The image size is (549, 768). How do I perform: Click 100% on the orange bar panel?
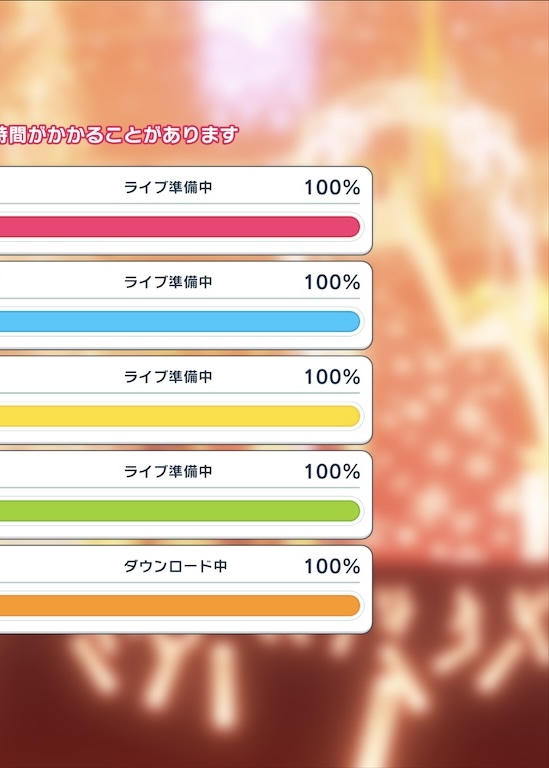[x=332, y=566]
